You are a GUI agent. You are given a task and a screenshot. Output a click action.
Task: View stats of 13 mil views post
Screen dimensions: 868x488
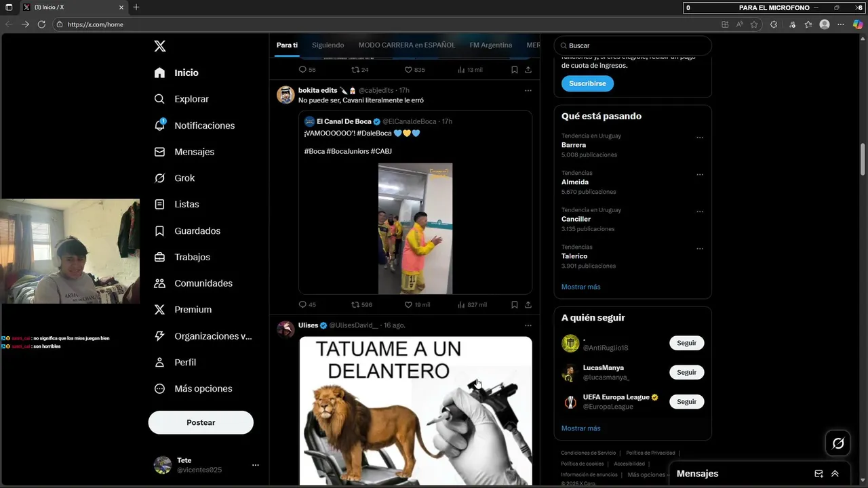click(470, 70)
